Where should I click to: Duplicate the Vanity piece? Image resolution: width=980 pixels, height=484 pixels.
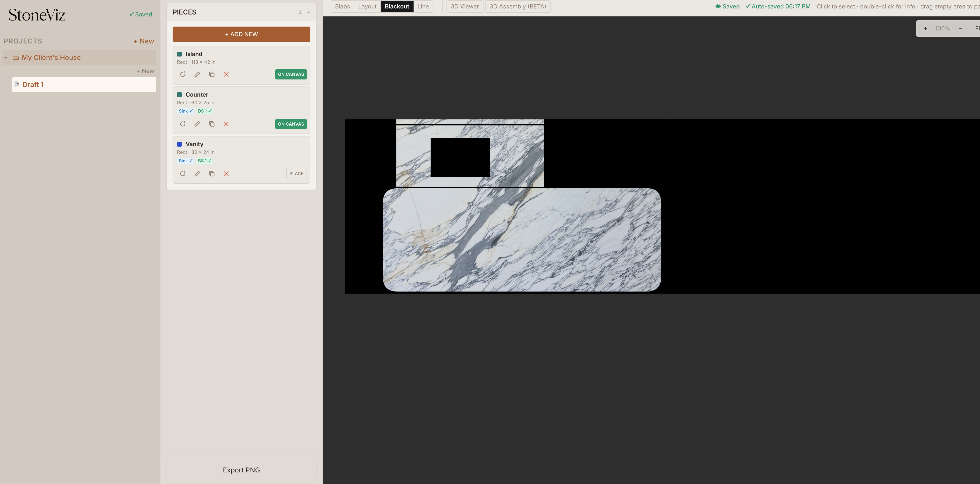click(x=212, y=173)
